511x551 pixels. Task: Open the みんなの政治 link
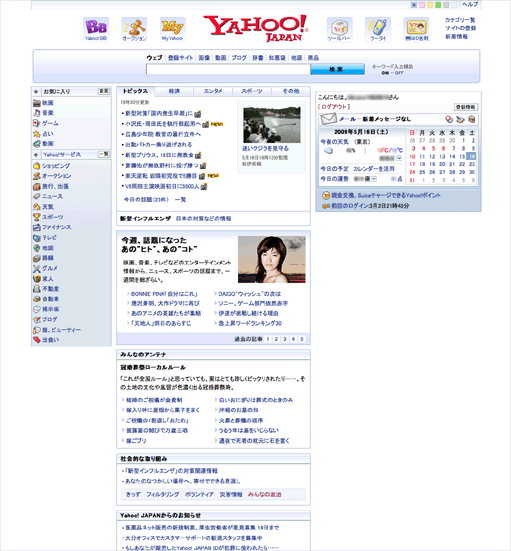pos(264,494)
